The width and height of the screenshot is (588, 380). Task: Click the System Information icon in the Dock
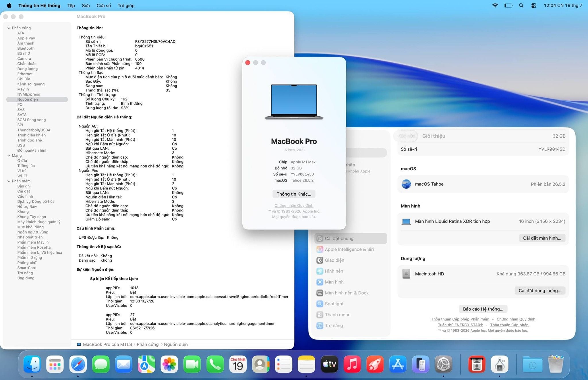pos(500,364)
